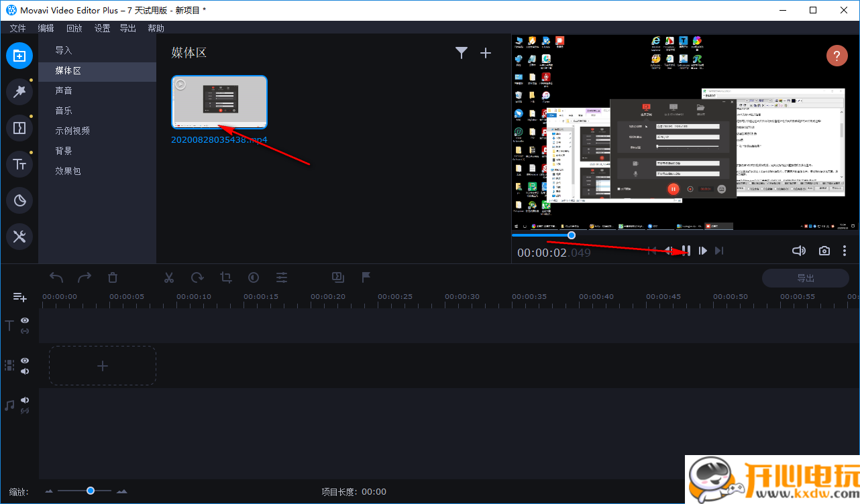
Task: Click the crop tool in timeline toolbar
Action: [x=226, y=277]
